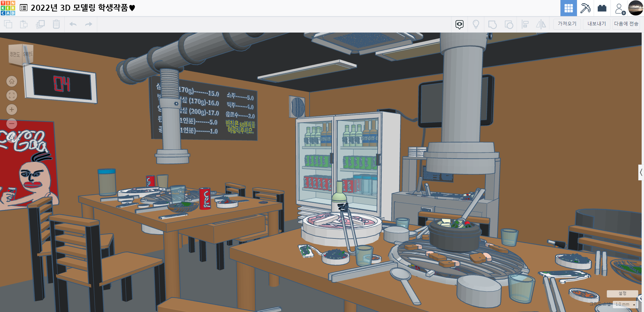Redo the last action
The height and width of the screenshot is (312, 644).
[89, 24]
